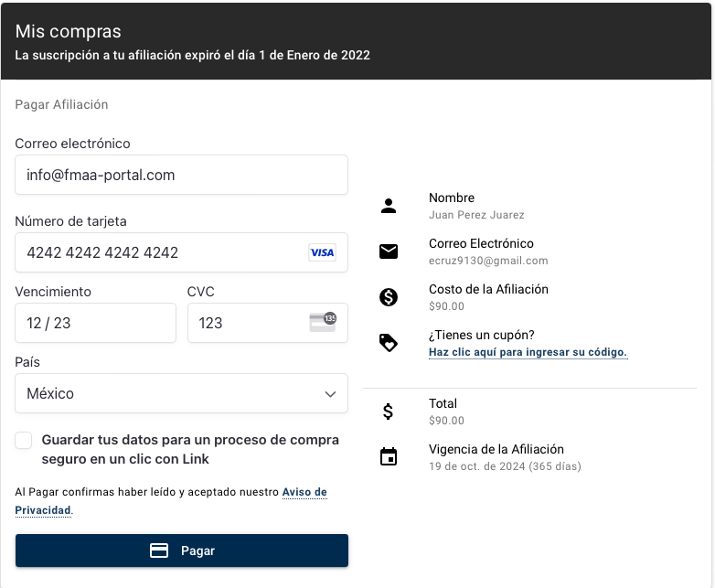Viewport: 715px width, 588px height.
Task: Focus the Número de tarjeta field
Action: click(x=181, y=252)
